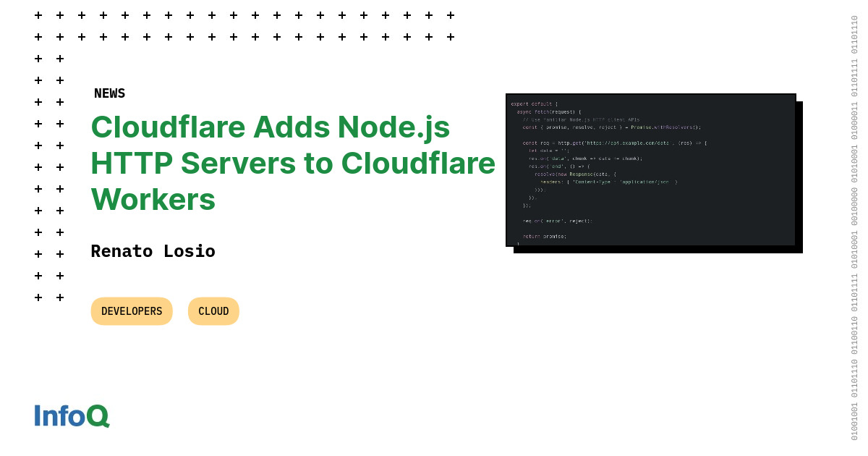Viewport: 868px width, 456px height.
Task: Click the dark code snippet thumbnail
Action: coord(651,170)
